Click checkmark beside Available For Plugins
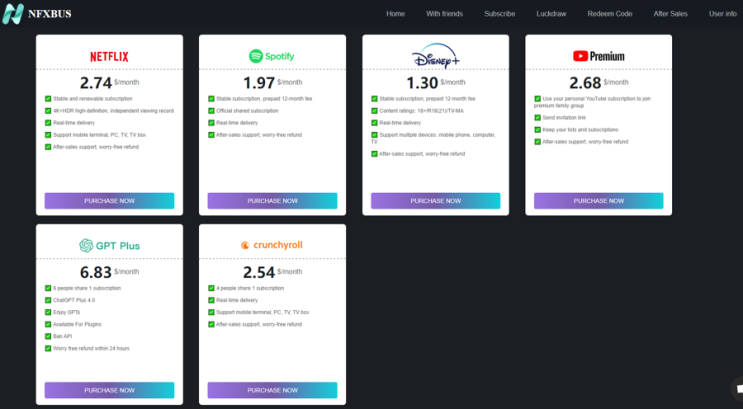The width and height of the screenshot is (743, 409). point(48,324)
